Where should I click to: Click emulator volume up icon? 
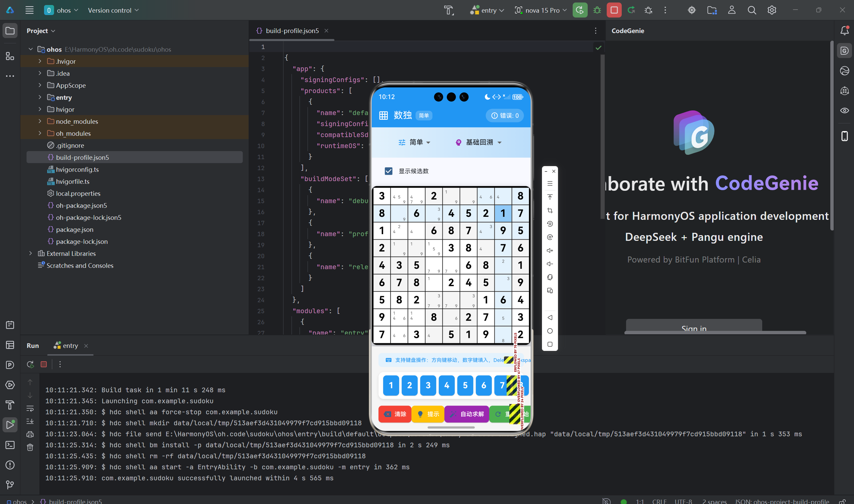(x=550, y=250)
